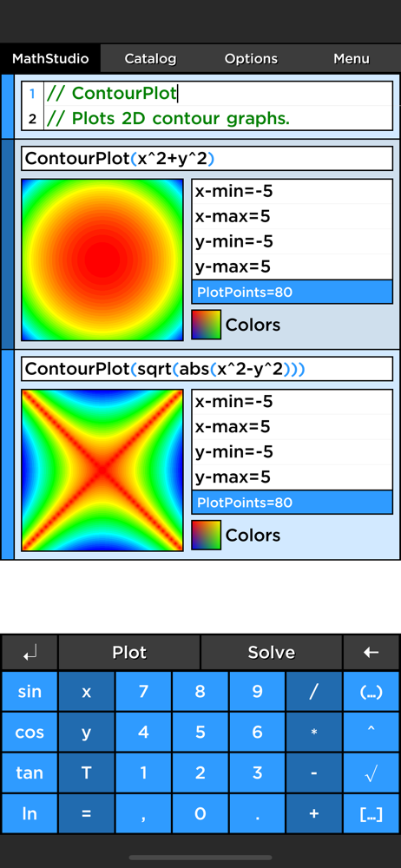The image size is (401, 868).
Task: Tap the division slash key
Action: point(313,692)
